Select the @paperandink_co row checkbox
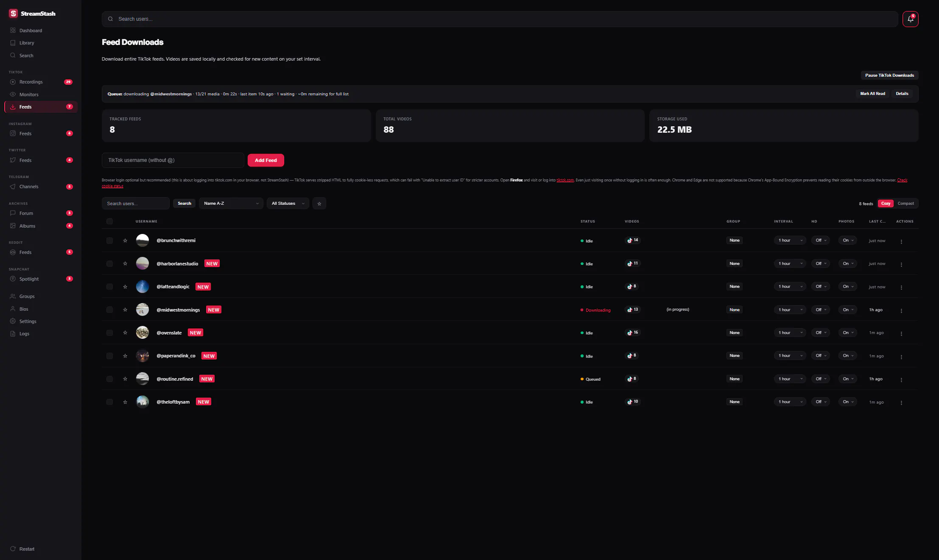Viewport: 939px width, 560px height. tap(109, 356)
